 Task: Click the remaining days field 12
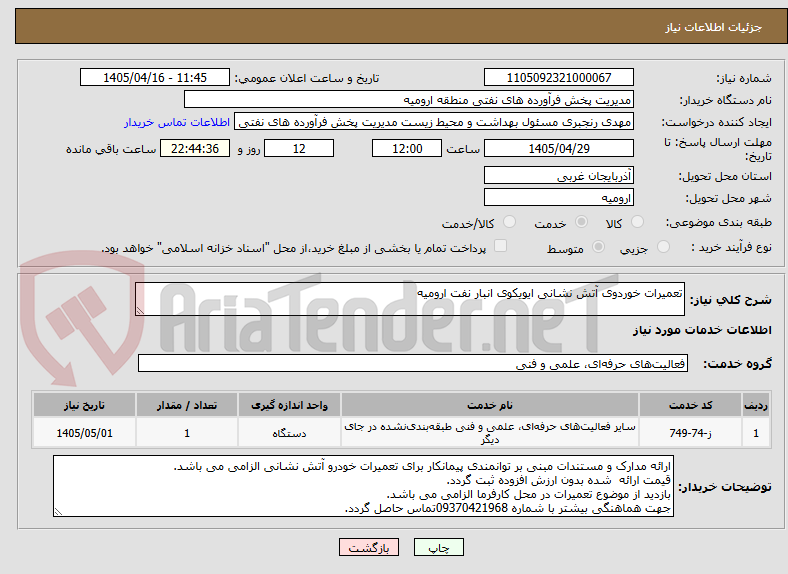[299, 148]
